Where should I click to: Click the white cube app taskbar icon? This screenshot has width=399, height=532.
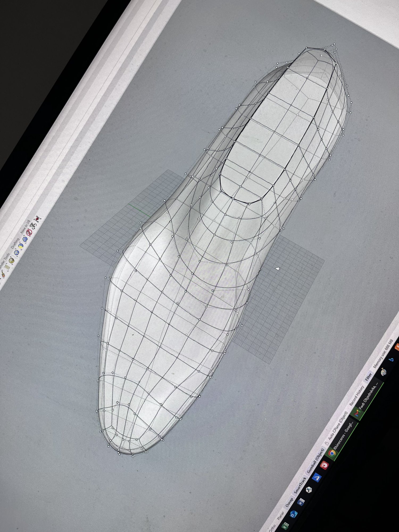[x=309, y=490]
